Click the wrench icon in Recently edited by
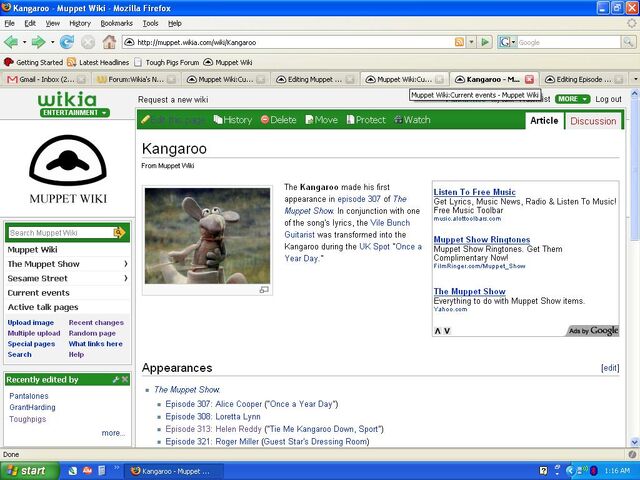This screenshot has width=640, height=480. click(x=116, y=380)
